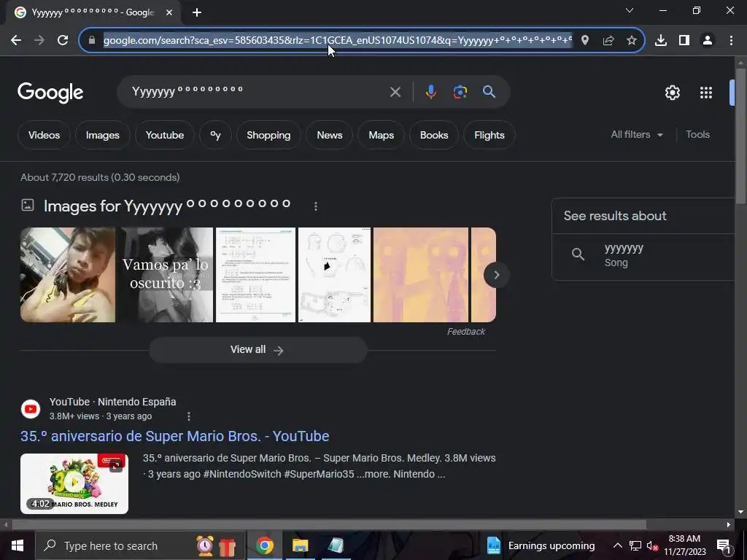Apply the °y filter chip

[215, 135]
